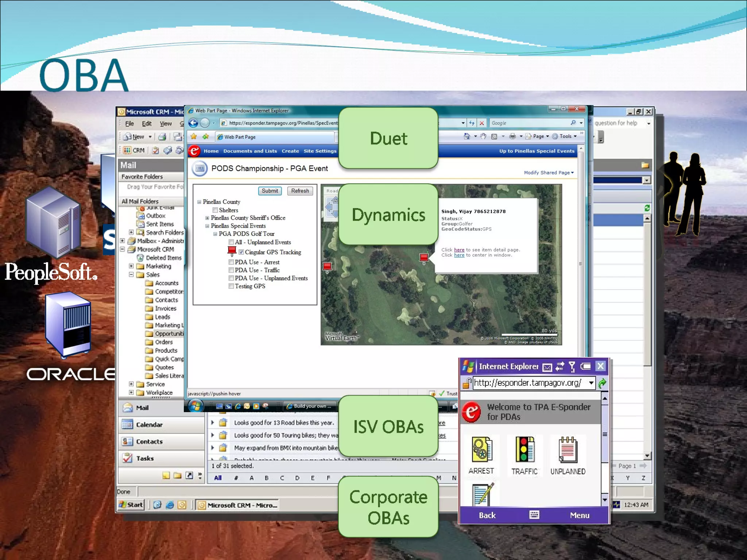Open Documents and Lists menu item
The image size is (747, 560).
coord(250,151)
